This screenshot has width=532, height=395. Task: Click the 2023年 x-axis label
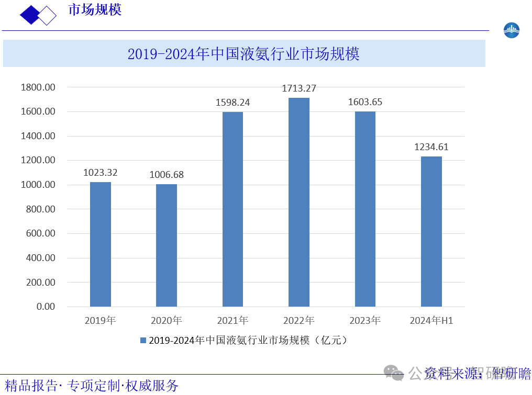(365, 320)
